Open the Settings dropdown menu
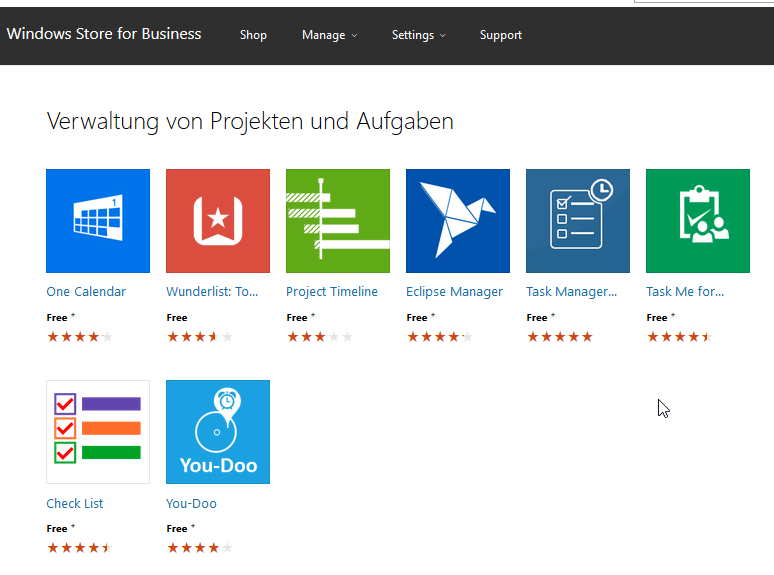 [x=419, y=35]
